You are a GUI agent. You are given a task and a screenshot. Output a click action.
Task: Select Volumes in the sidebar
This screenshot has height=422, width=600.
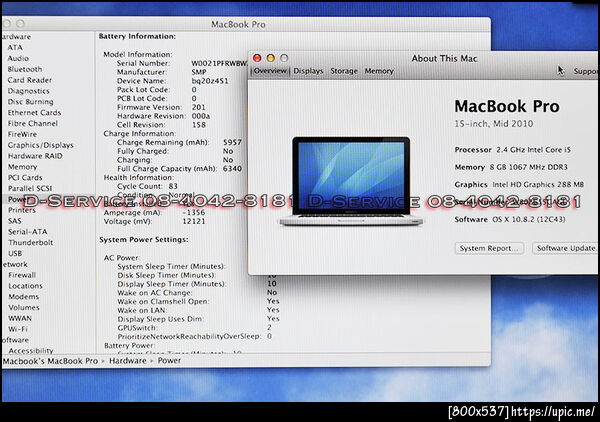click(24, 307)
